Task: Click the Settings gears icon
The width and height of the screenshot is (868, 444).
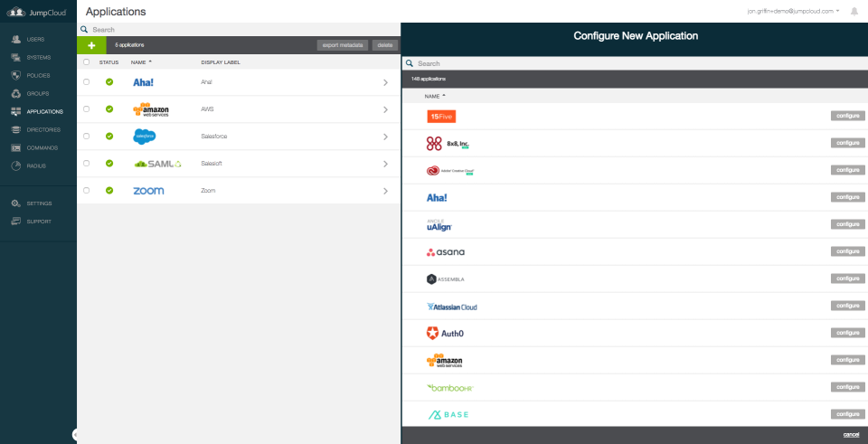Action: pyautogui.click(x=16, y=203)
